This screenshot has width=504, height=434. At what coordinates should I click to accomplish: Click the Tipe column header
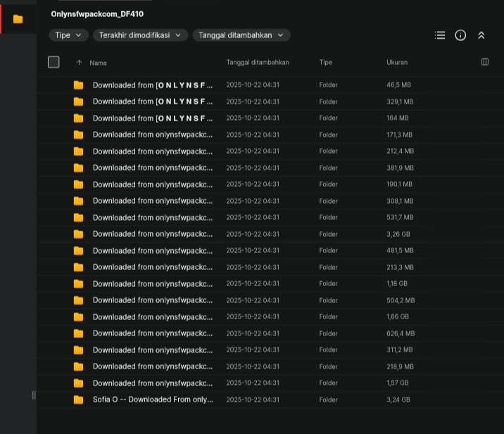(326, 63)
